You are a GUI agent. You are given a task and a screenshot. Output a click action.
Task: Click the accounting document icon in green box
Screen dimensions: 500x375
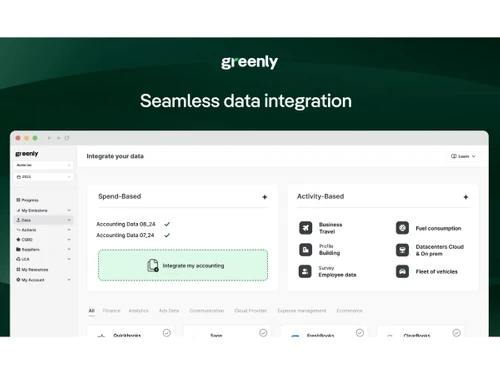pyautogui.click(x=153, y=266)
